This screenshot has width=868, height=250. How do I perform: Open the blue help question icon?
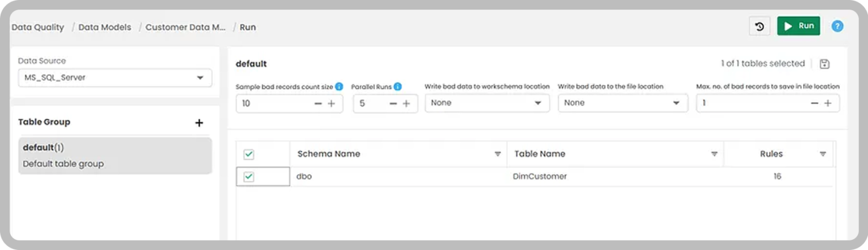tap(837, 26)
